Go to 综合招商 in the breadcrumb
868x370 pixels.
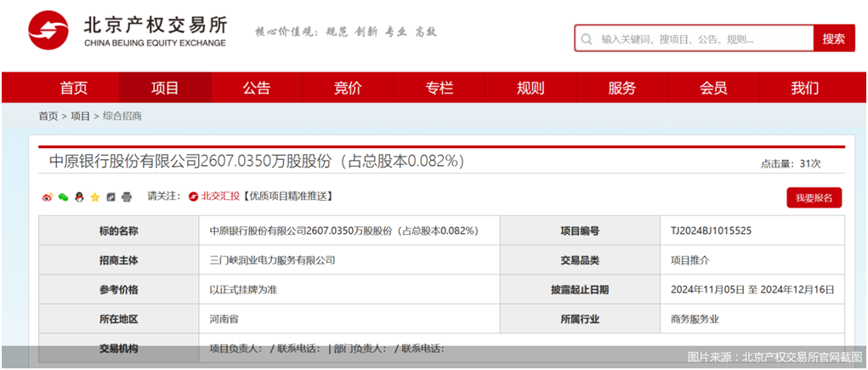122,117
